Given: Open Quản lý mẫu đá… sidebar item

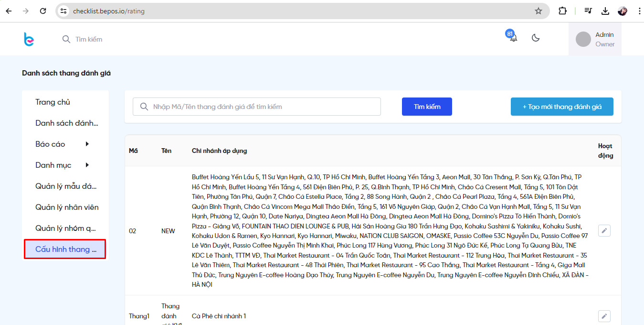Looking at the screenshot, I should point(65,186).
